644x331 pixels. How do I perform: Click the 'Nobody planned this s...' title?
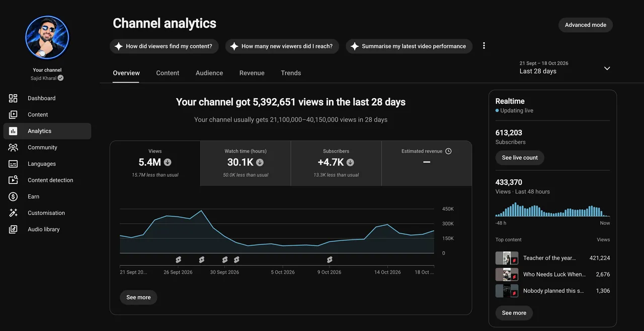(x=553, y=291)
